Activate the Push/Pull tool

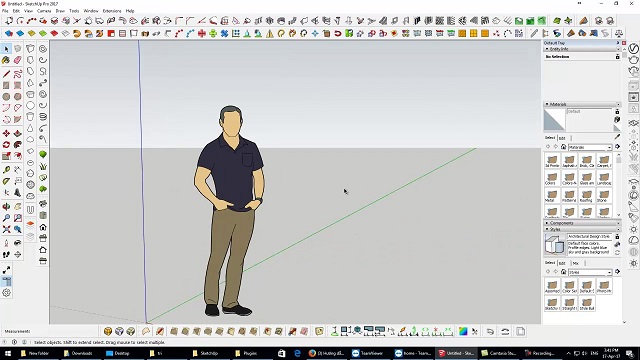[18, 133]
